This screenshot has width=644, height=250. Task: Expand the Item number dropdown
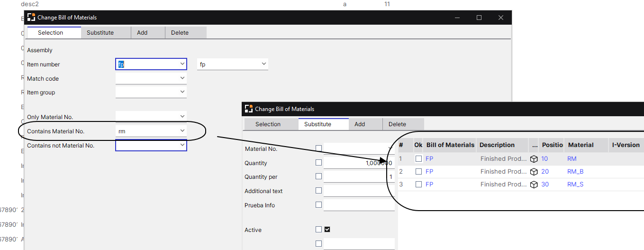pos(182,64)
